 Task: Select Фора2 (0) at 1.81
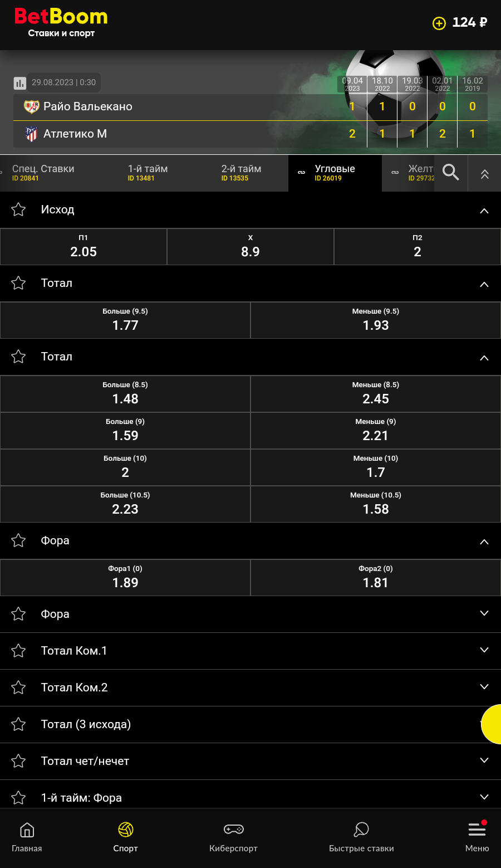(x=376, y=577)
